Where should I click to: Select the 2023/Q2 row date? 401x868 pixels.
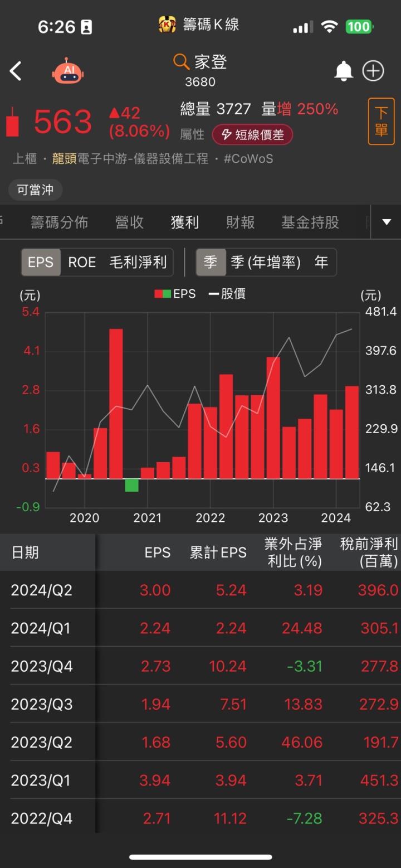(42, 742)
